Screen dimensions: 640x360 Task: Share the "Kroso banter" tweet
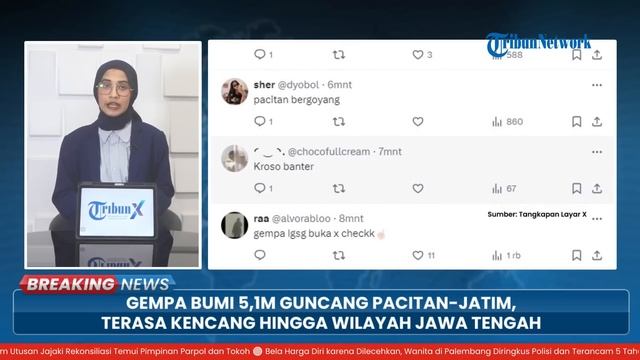(x=597, y=189)
